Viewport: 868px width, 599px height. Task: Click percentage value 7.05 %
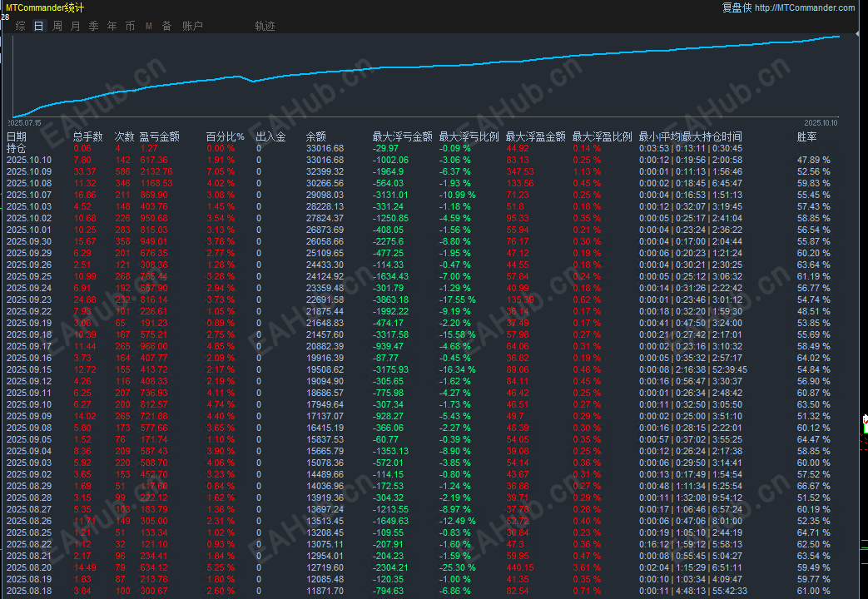coord(221,171)
